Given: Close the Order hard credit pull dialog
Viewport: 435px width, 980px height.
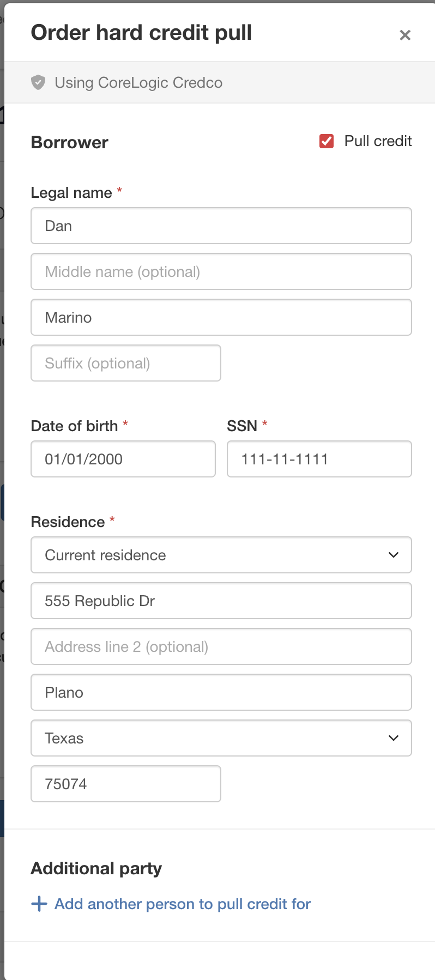Looking at the screenshot, I should [405, 35].
